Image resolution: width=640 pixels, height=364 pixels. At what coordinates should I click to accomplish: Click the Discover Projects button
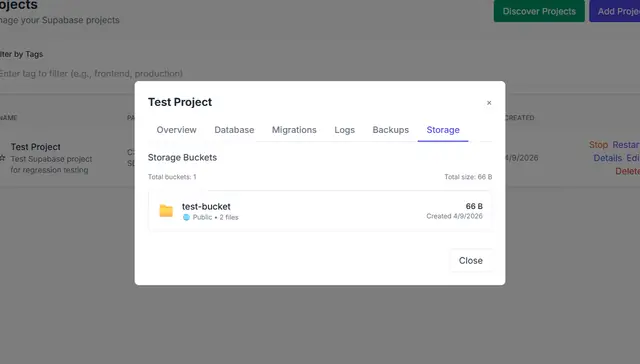(539, 11)
